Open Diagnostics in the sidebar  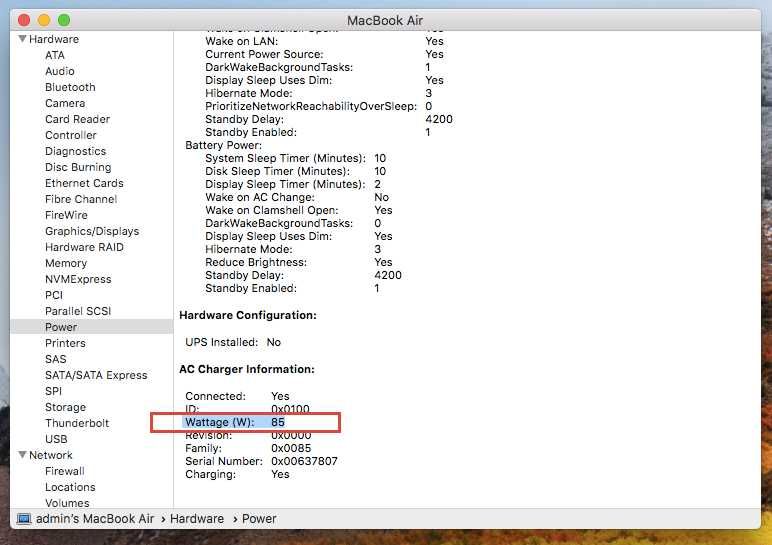click(75, 151)
